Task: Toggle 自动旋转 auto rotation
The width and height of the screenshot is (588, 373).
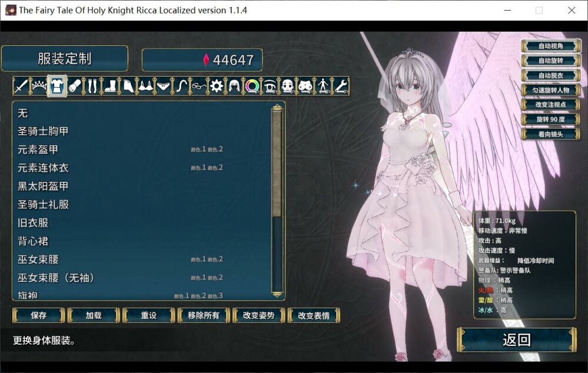Action: coord(550,61)
